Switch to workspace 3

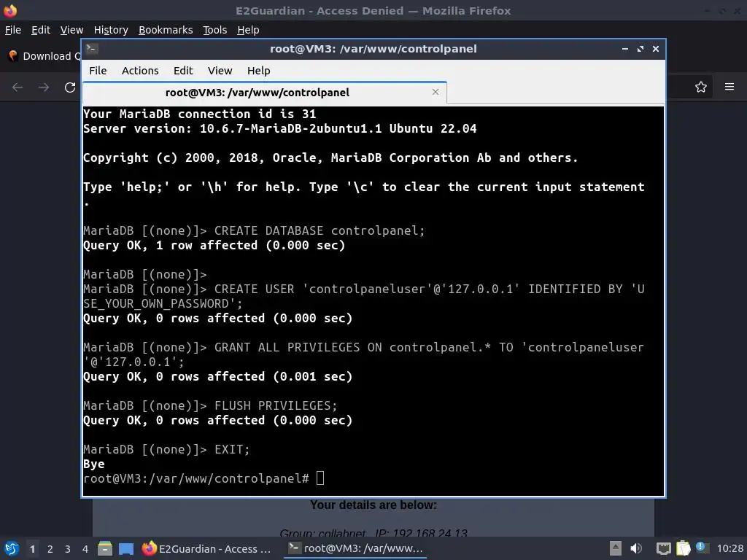click(68, 549)
